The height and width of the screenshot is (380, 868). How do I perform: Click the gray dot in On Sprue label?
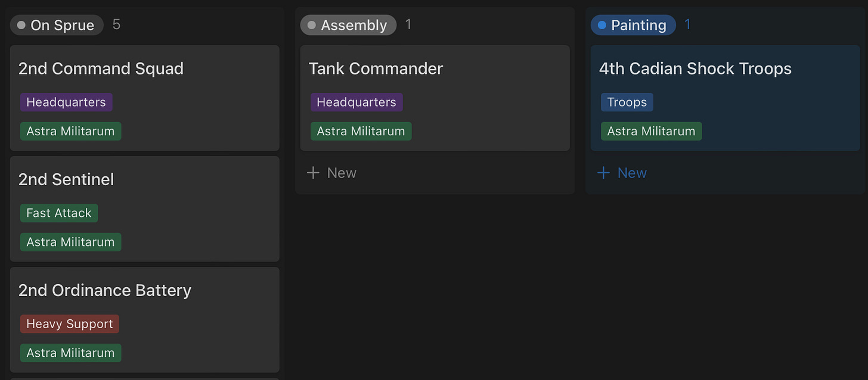(21, 25)
